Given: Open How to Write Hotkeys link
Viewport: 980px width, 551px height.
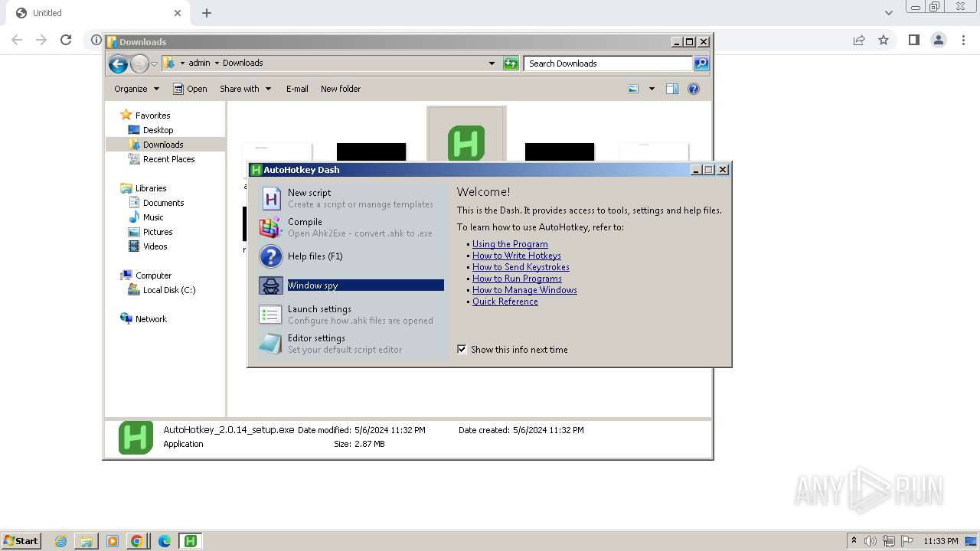Looking at the screenshot, I should point(517,256).
